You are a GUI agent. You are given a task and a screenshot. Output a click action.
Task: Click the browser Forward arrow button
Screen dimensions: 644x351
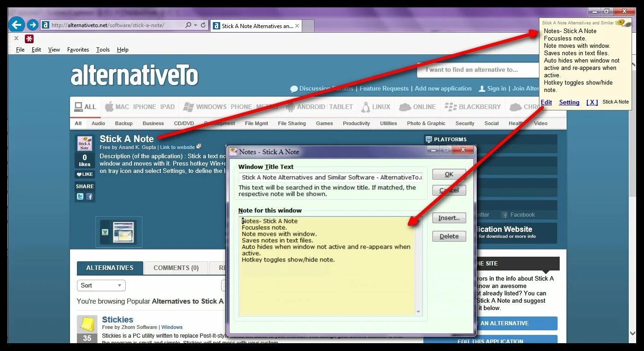[32, 25]
